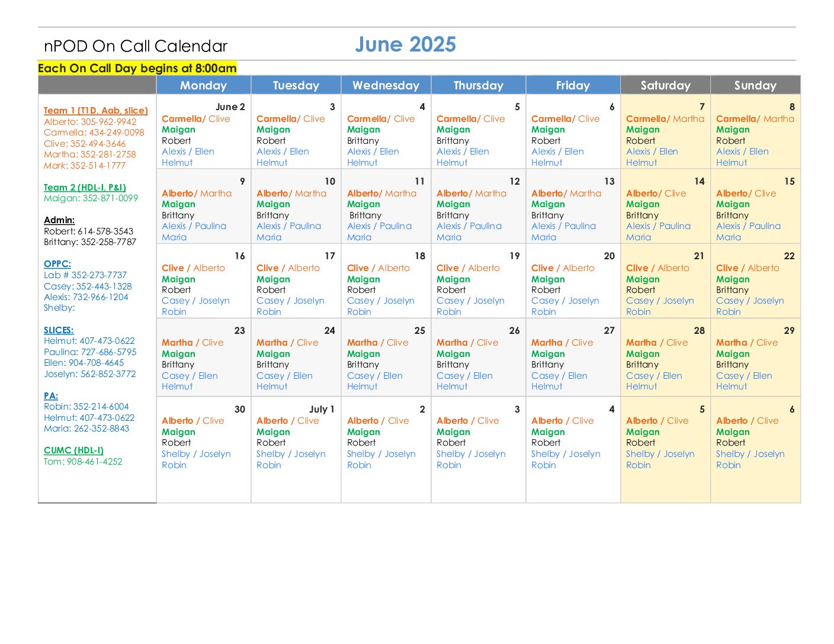
Task: Select Ellen: 904-708-4645 contact line
Action: click(84, 363)
